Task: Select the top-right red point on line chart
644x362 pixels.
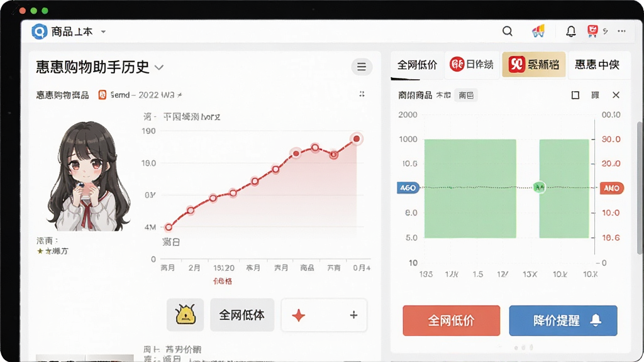Action: coord(357,139)
